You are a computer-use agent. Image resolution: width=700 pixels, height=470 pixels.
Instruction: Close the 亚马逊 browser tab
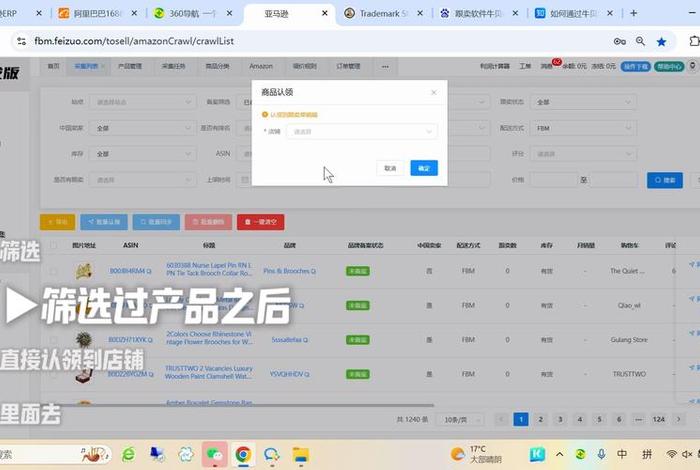click(325, 13)
